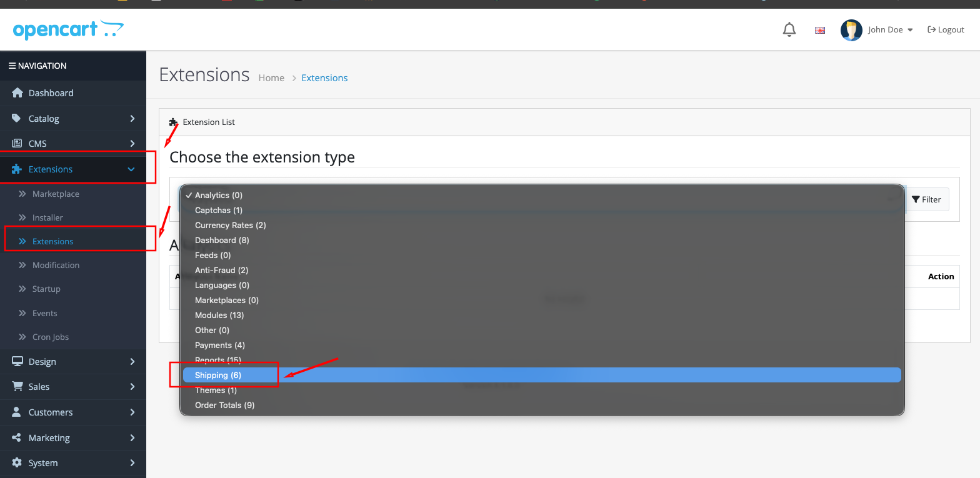Expand the System menu chevron
This screenshot has height=478, width=980.
[x=132, y=463]
